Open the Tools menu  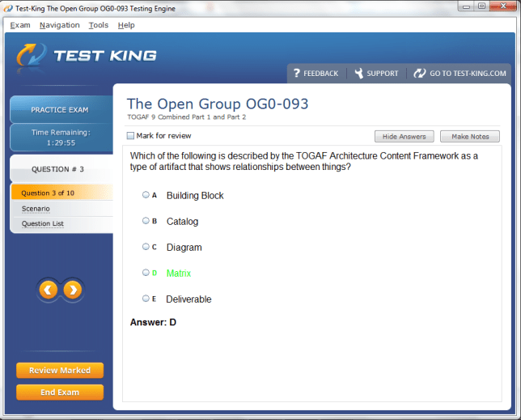click(98, 25)
